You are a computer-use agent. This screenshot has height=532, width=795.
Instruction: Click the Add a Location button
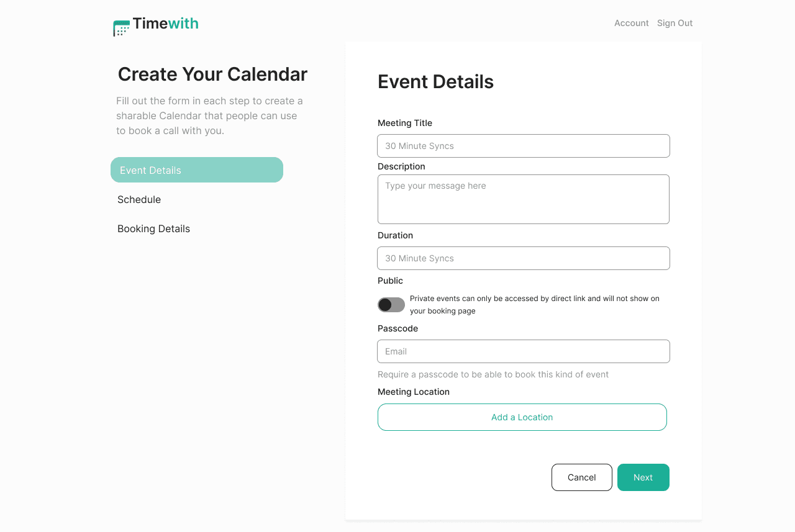pos(522,417)
